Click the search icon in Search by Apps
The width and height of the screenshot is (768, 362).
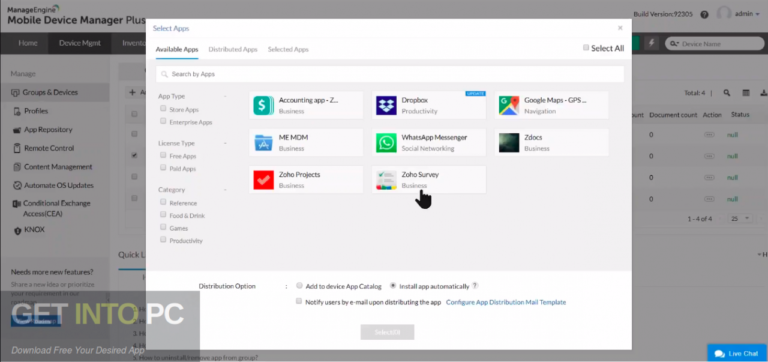(x=164, y=74)
